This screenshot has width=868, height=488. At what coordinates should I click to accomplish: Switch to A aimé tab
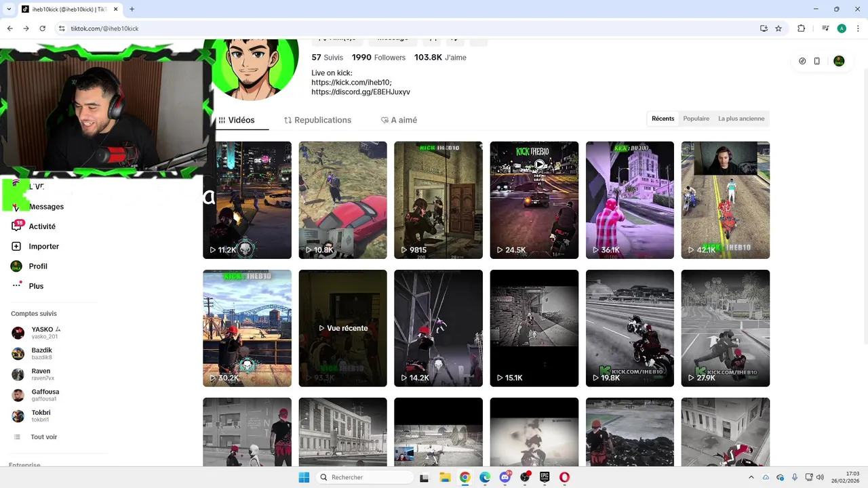coord(399,120)
